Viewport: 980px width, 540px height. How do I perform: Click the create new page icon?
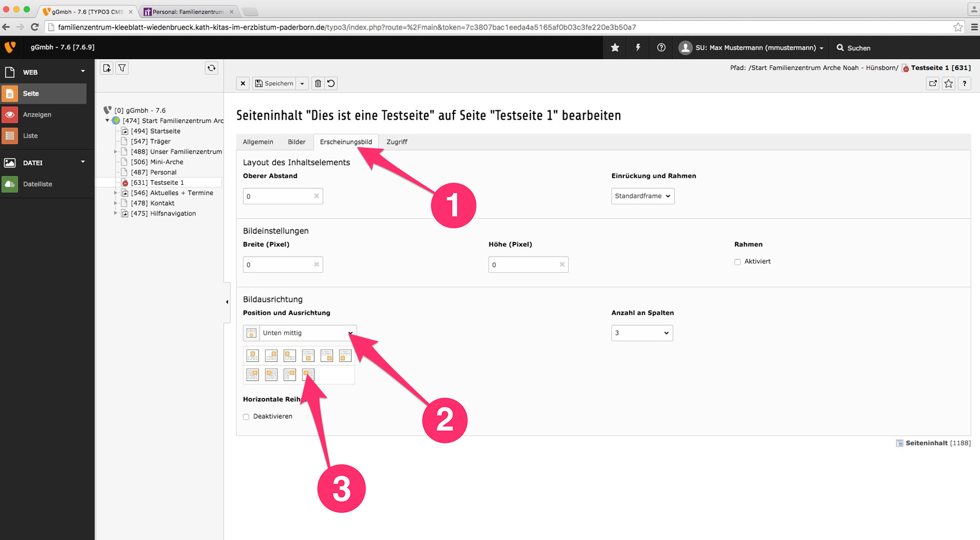click(x=106, y=68)
